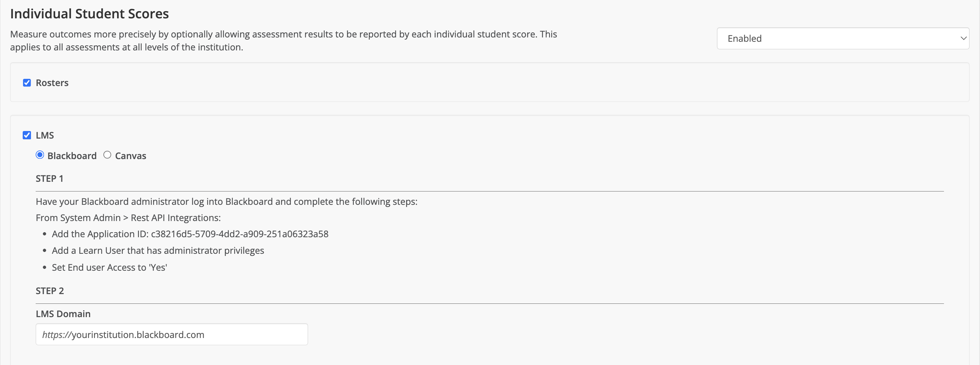Click the filled Blackboard radio circle
This screenshot has width=980, height=365.
(x=40, y=155)
